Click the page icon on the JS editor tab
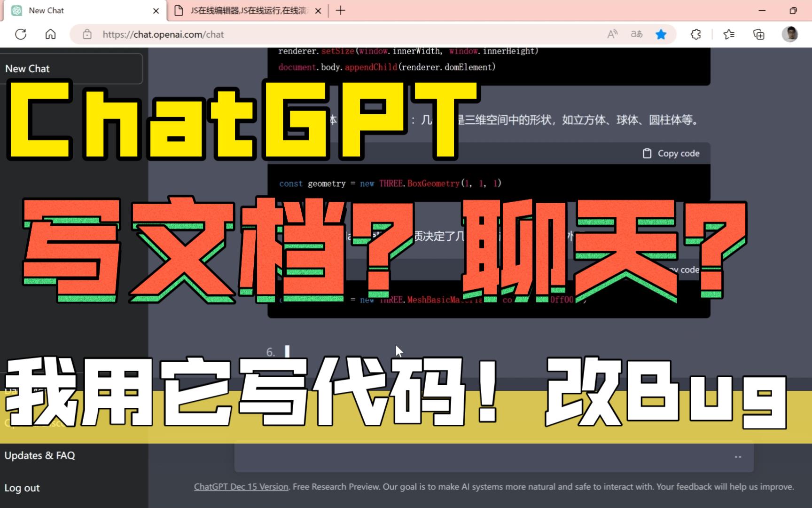The height and width of the screenshot is (508, 812). 179,11
